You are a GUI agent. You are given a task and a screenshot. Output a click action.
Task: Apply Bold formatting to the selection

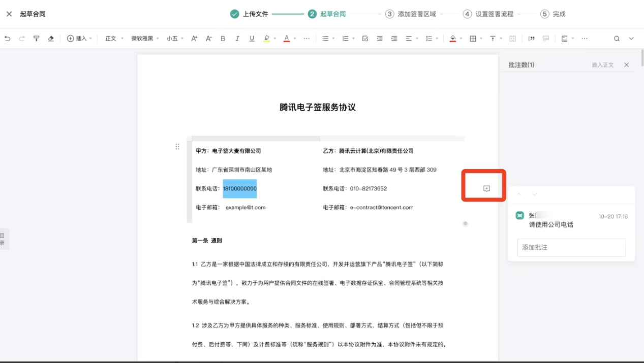(223, 38)
